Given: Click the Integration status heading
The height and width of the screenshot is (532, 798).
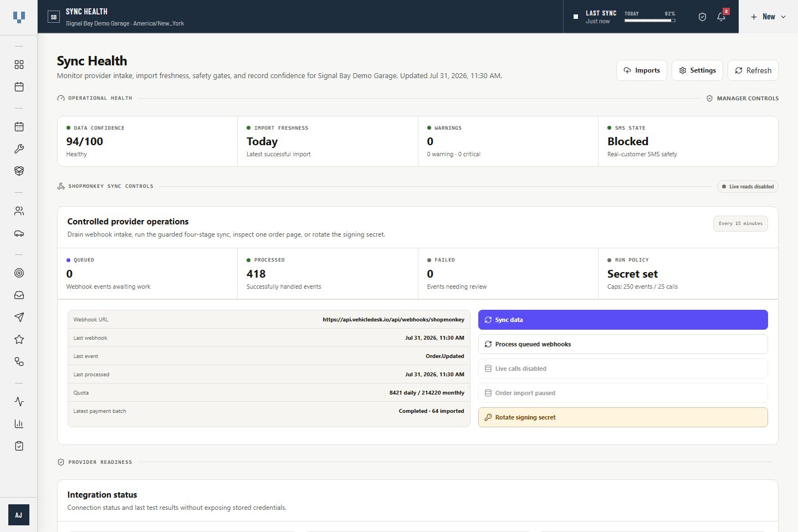Looking at the screenshot, I should click(x=102, y=495).
